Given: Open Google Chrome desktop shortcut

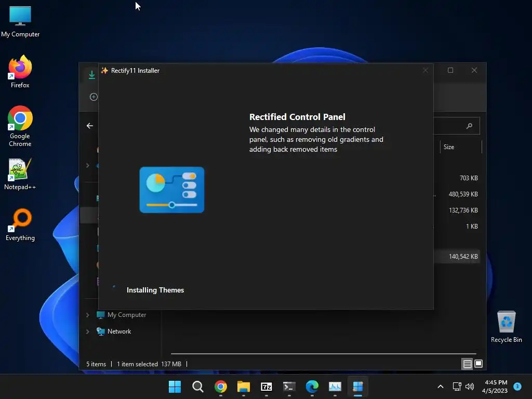Looking at the screenshot, I should click(20, 126).
